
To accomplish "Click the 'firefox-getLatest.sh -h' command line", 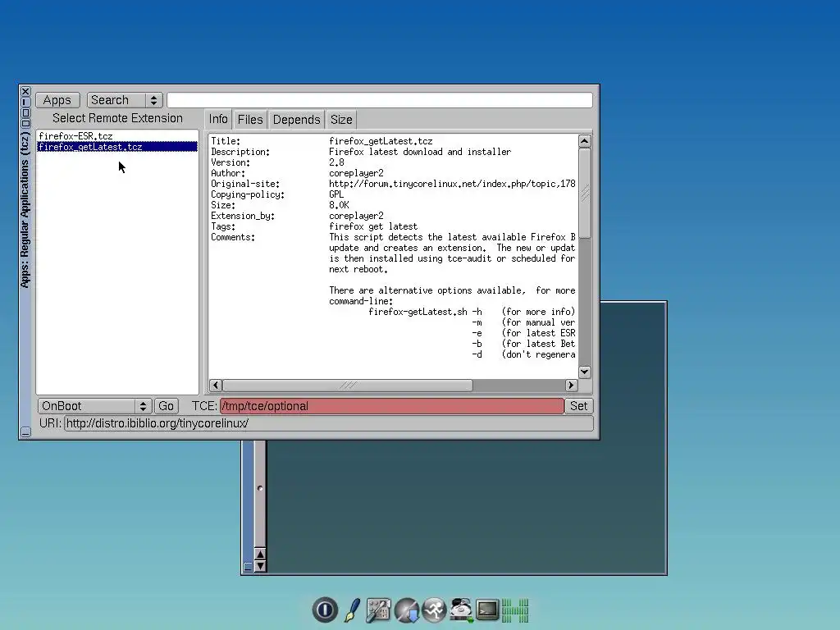I will tap(426, 312).
